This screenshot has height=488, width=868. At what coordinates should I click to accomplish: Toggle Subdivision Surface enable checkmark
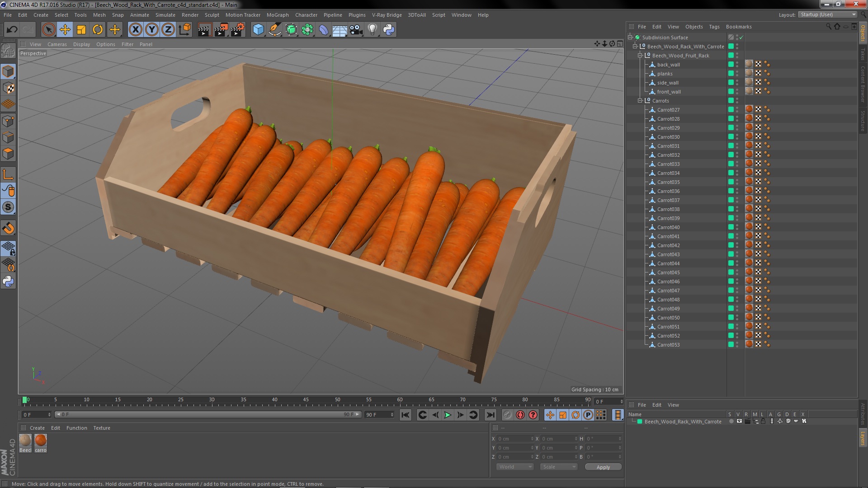[x=741, y=38]
